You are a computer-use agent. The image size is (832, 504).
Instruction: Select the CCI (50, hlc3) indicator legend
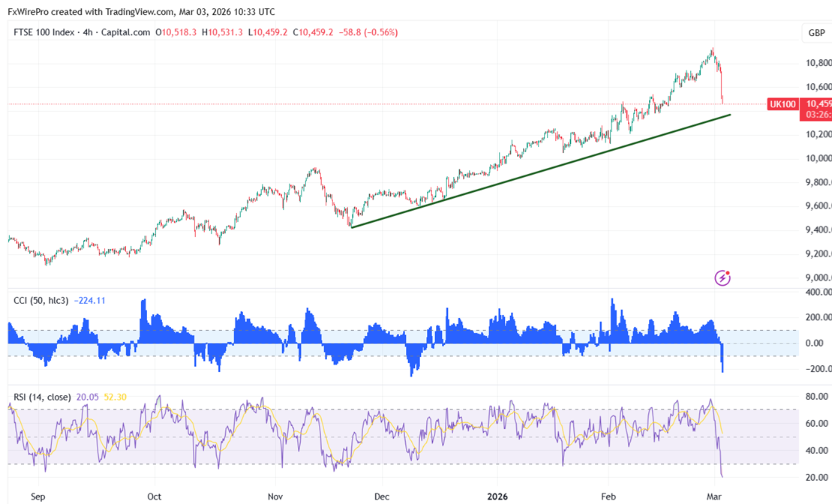[x=41, y=301]
